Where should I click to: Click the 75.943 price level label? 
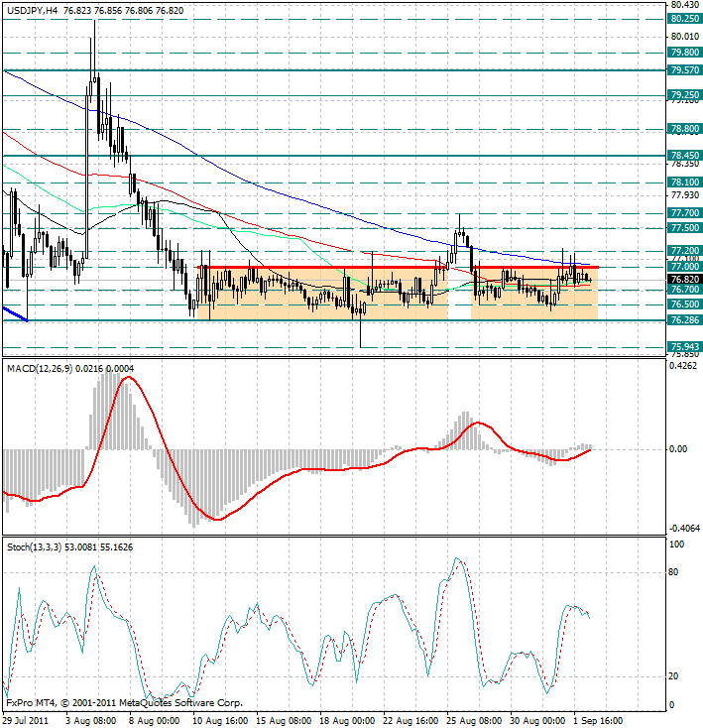click(683, 347)
